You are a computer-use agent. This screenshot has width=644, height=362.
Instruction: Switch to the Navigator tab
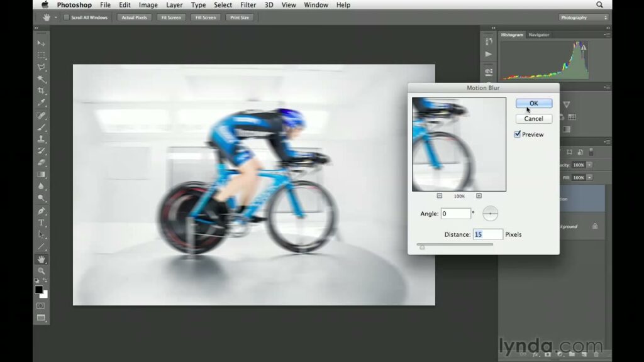(x=539, y=35)
